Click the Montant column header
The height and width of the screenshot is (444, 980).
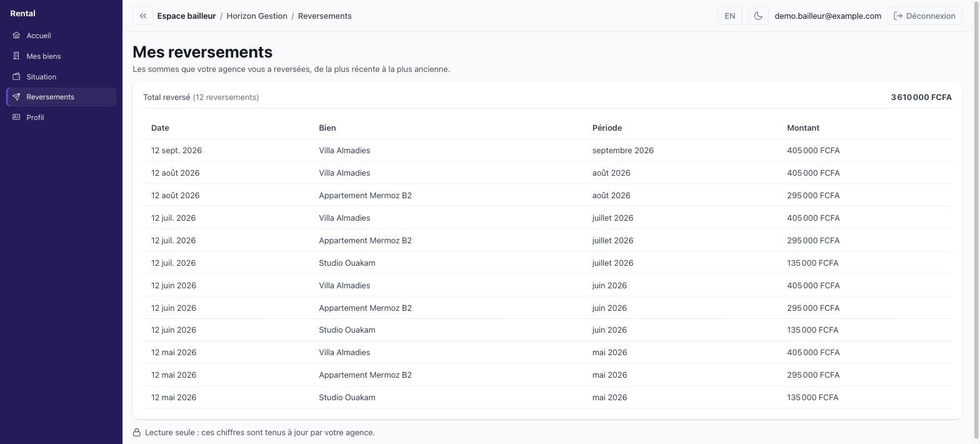[803, 128]
